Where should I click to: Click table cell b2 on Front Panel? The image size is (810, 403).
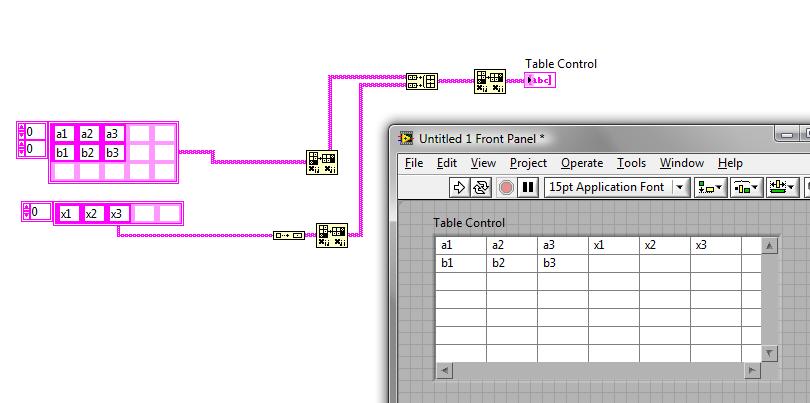[x=512, y=264]
